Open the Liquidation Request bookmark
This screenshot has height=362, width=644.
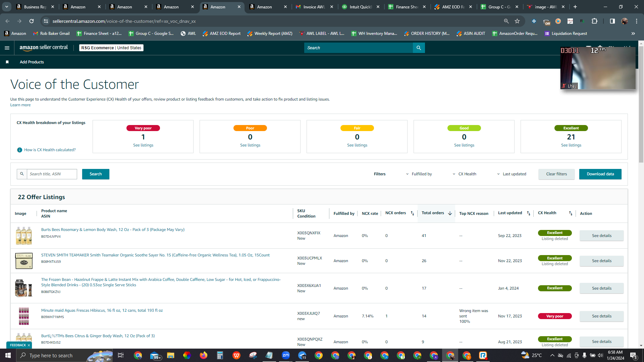point(566,34)
